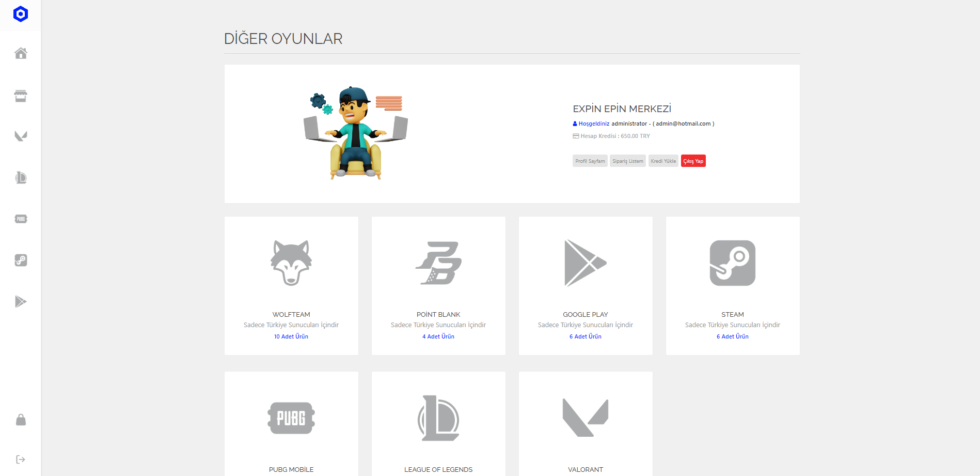Click the Hoşgeldiniz link
980x476 pixels.
(594, 124)
